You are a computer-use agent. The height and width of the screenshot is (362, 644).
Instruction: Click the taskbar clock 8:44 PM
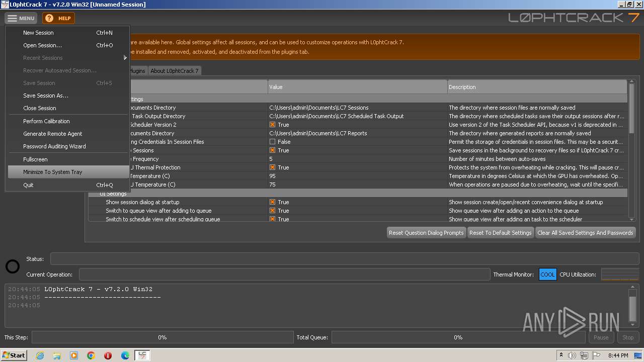[x=618, y=355]
